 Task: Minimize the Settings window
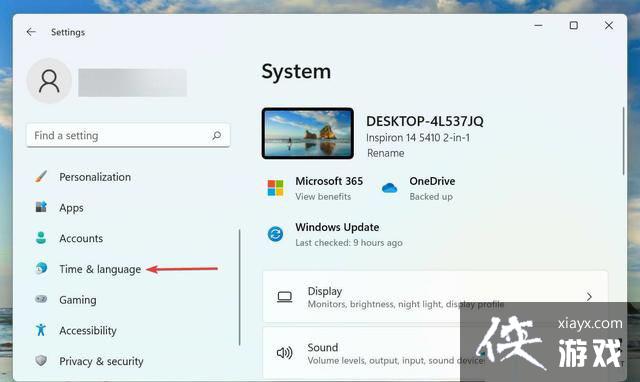[x=538, y=25]
